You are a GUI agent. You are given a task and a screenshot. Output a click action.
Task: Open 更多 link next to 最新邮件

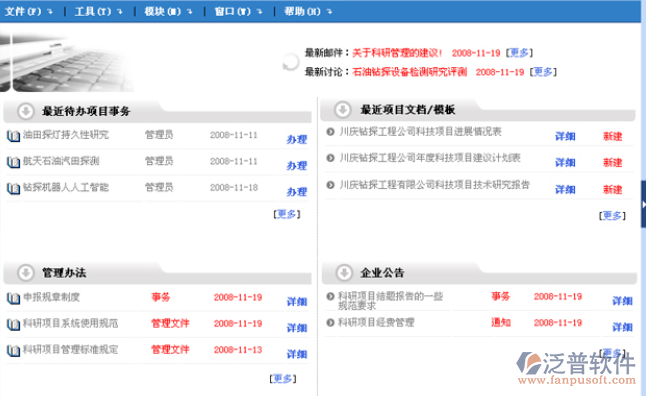[519, 53]
